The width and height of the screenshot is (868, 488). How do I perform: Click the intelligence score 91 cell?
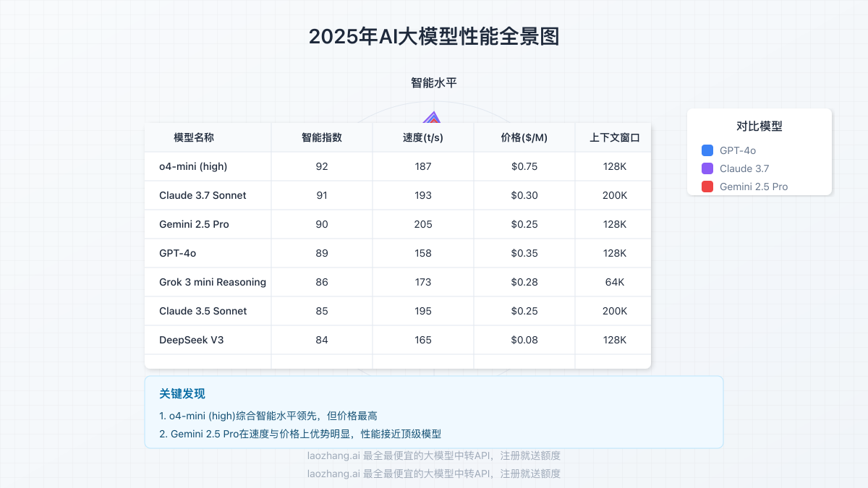[322, 195]
